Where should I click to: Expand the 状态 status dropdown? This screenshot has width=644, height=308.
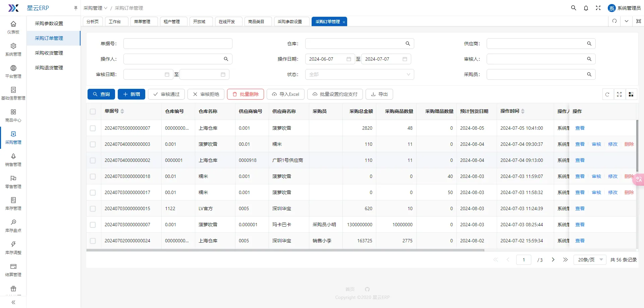point(360,74)
